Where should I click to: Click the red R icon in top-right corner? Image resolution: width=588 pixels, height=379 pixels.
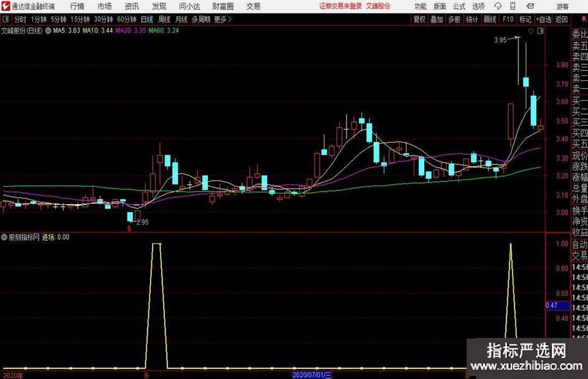(583, 19)
